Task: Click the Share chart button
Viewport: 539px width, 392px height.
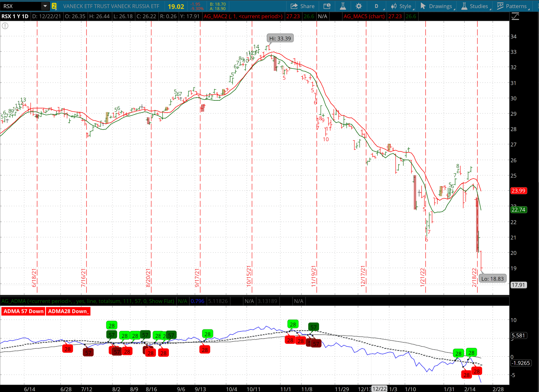Action: tap(302, 6)
